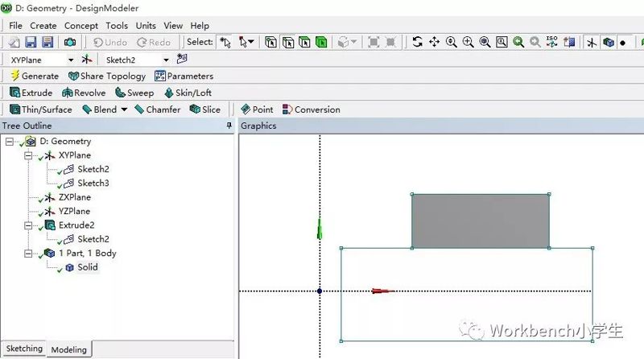Toggle the display model cube icon
Image resolution: width=644 pixels, height=359 pixels.
coord(609,42)
